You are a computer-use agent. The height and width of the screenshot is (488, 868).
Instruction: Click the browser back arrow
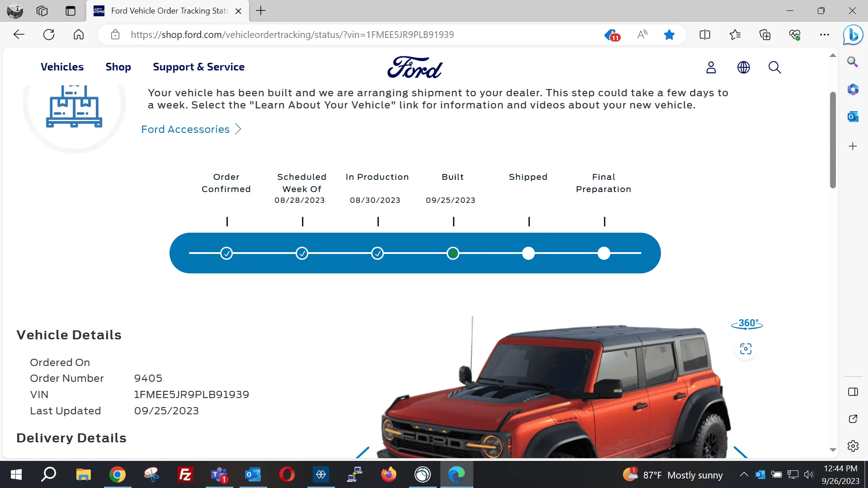click(19, 34)
